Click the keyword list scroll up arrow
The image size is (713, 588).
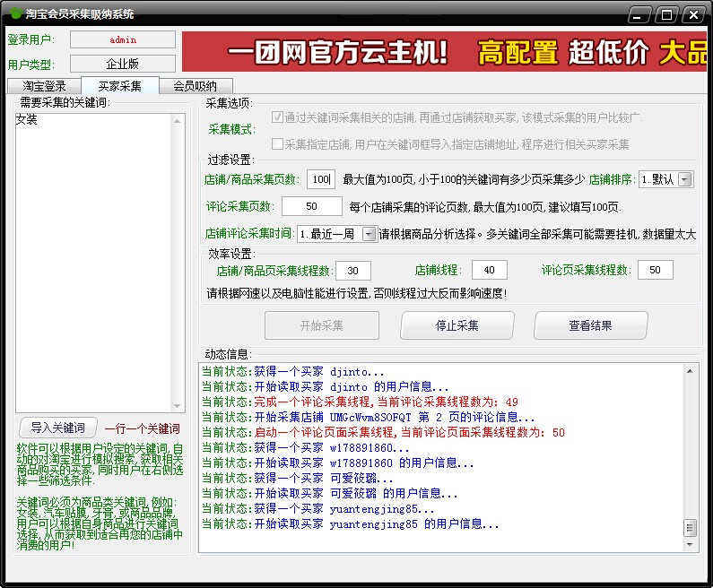click(178, 121)
